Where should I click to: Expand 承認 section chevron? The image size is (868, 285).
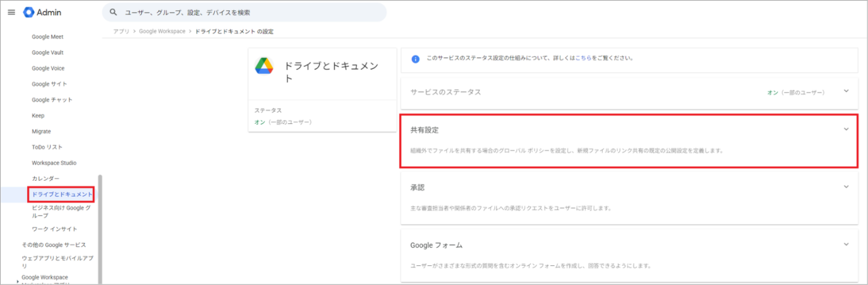coord(847,186)
